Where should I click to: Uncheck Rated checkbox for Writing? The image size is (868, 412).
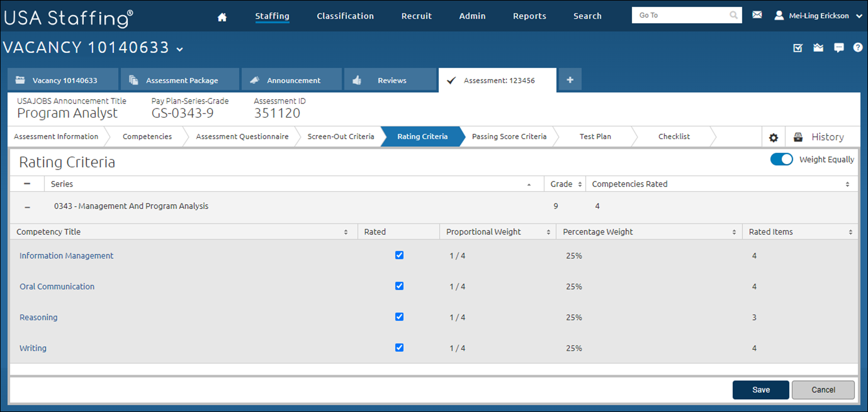399,348
